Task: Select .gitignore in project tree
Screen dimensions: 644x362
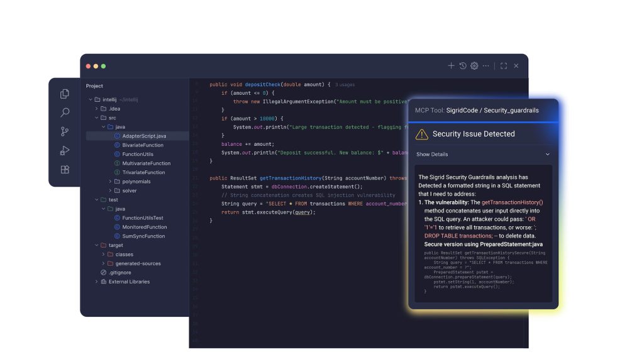Action: pos(120,273)
